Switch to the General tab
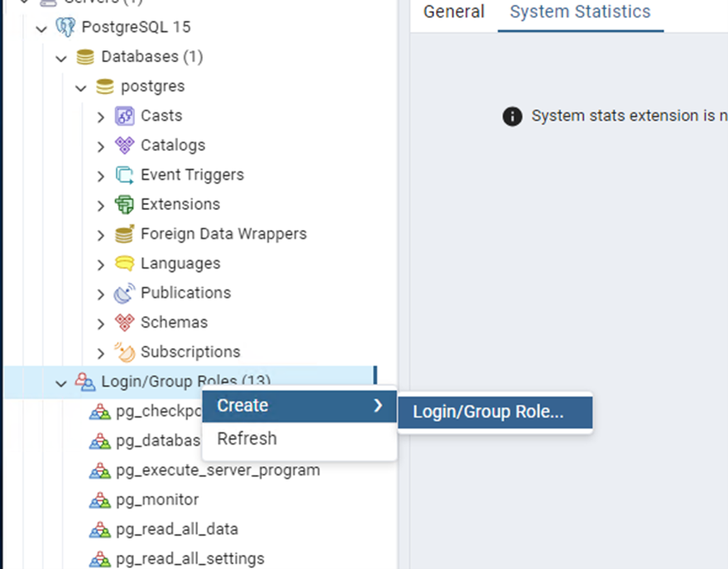Image resolution: width=728 pixels, height=569 pixels. coord(453,12)
